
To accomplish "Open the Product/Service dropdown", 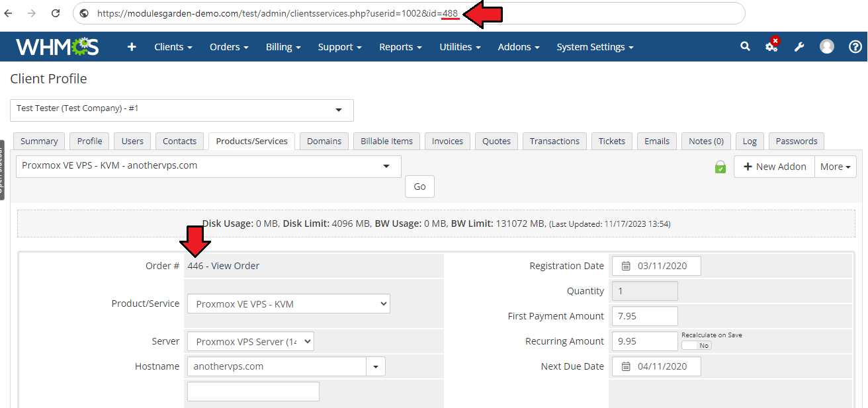I will [288, 304].
